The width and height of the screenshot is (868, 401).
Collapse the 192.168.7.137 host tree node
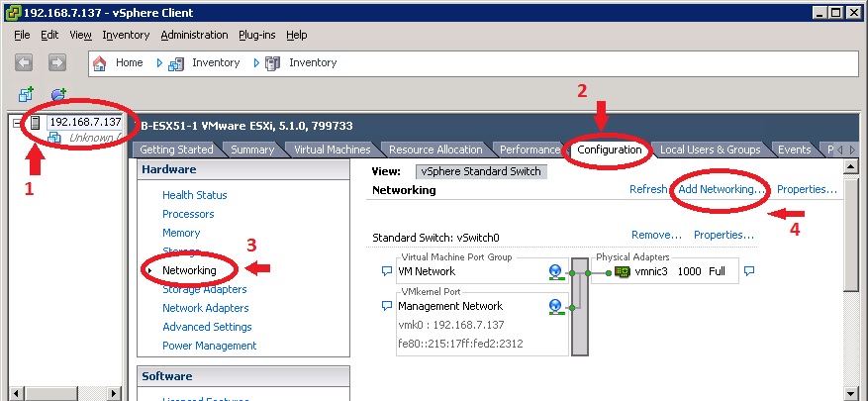pyautogui.click(x=16, y=122)
